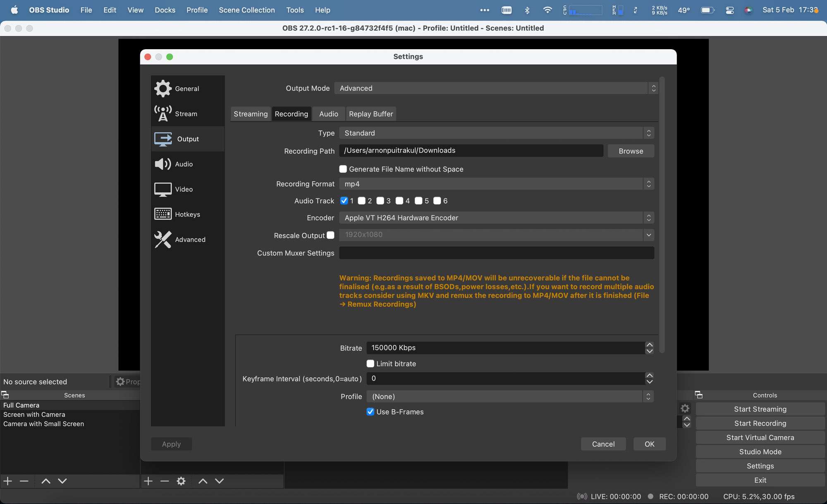Toggle Studio Mode in Controls
Image resolution: width=827 pixels, height=504 pixels.
pyautogui.click(x=760, y=452)
